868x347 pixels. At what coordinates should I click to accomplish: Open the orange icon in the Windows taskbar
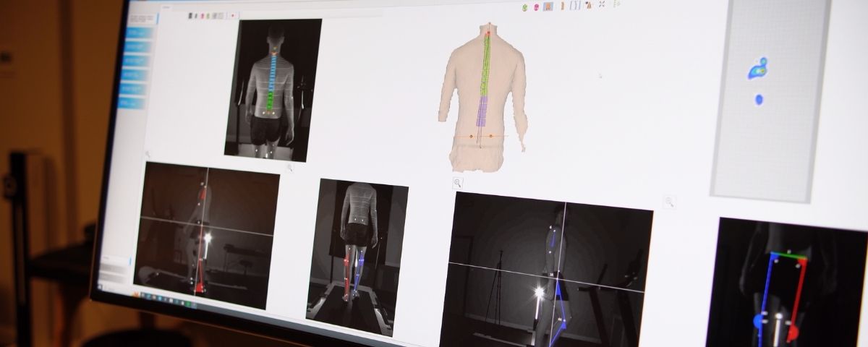[x=136, y=294]
